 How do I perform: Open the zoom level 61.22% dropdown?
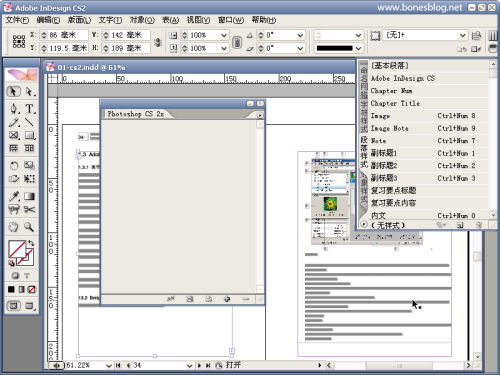[x=109, y=366]
